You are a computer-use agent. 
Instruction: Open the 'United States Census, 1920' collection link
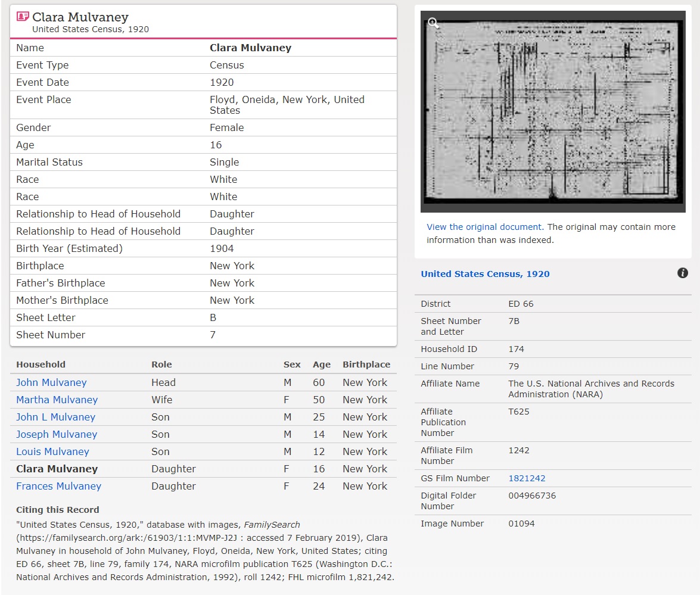(x=485, y=273)
